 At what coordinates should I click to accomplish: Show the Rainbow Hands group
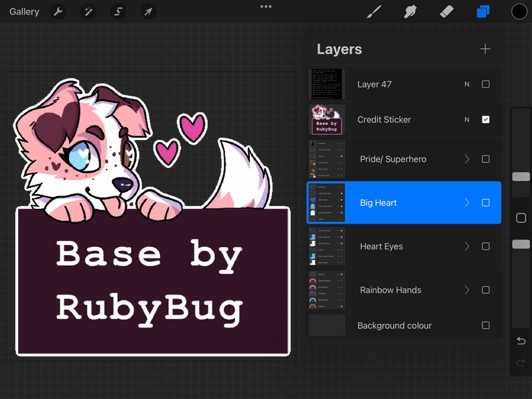486,290
